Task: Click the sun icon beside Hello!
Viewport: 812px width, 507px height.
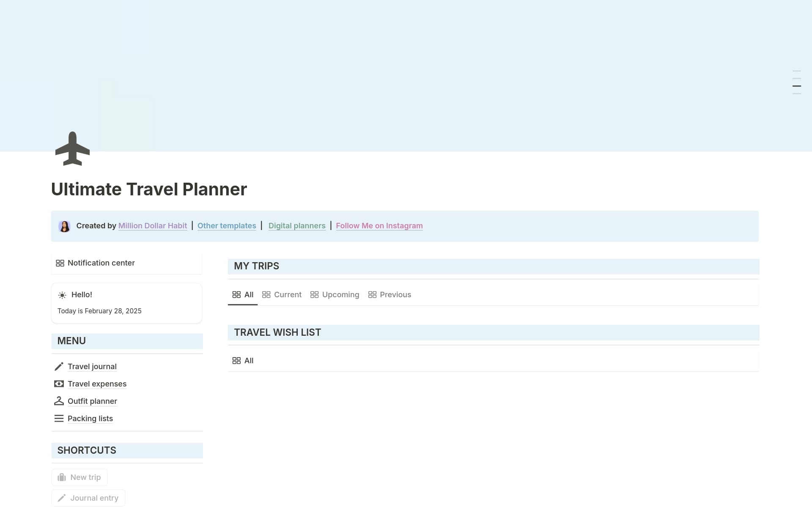Action: coord(62,295)
